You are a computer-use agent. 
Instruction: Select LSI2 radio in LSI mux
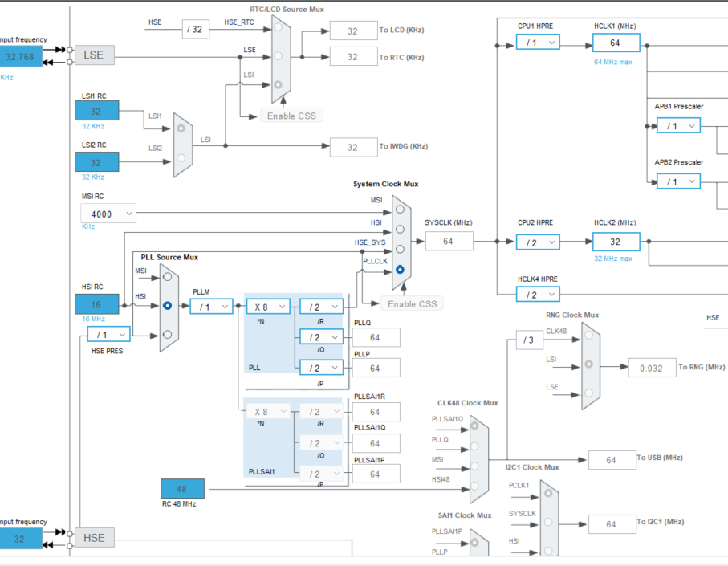coord(181,158)
